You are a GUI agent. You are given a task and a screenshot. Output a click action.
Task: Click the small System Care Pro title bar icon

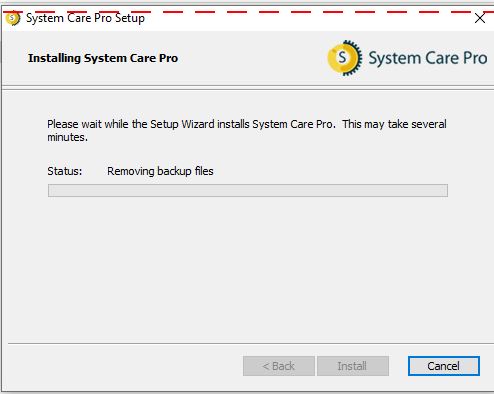pyautogui.click(x=13, y=18)
